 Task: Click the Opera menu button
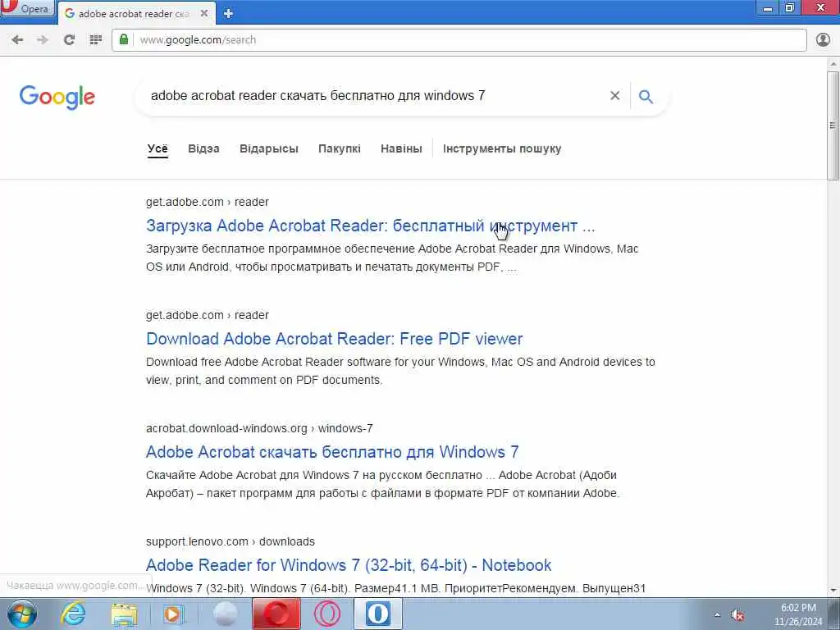27,8
